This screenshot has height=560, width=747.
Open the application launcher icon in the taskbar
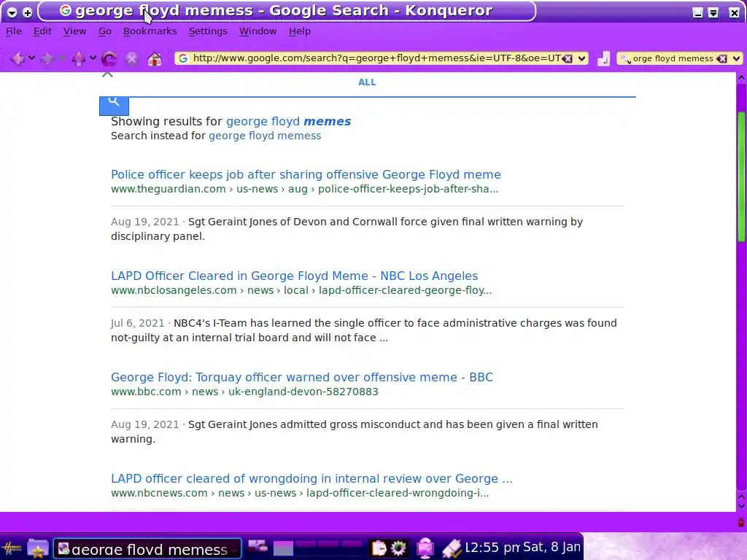[12, 548]
